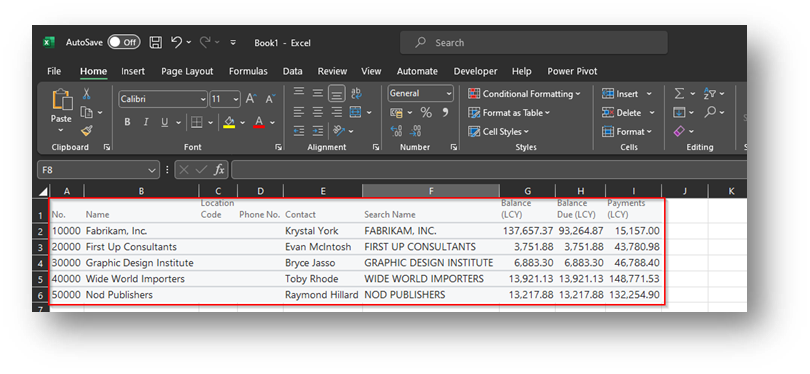Switch to the Page Layout tab
This screenshot has height=374, width=810.
click(x=187, y=71)
